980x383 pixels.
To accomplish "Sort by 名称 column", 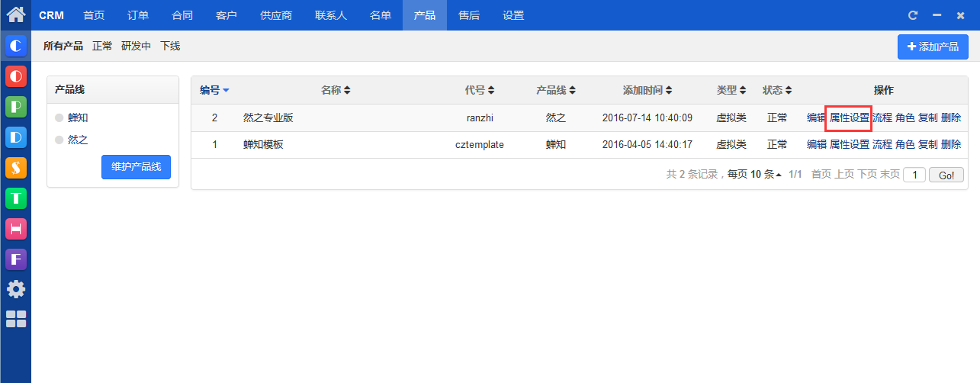I will (336, 90).
